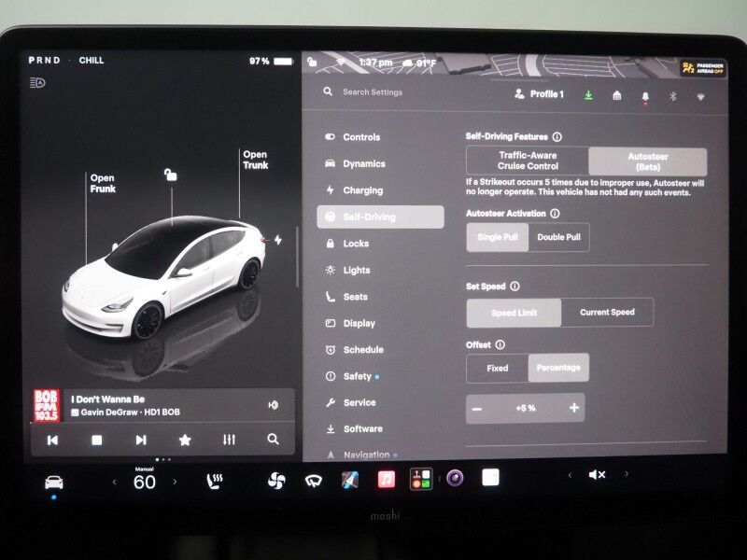Select the Self-Driving menu item

[380, 217]
